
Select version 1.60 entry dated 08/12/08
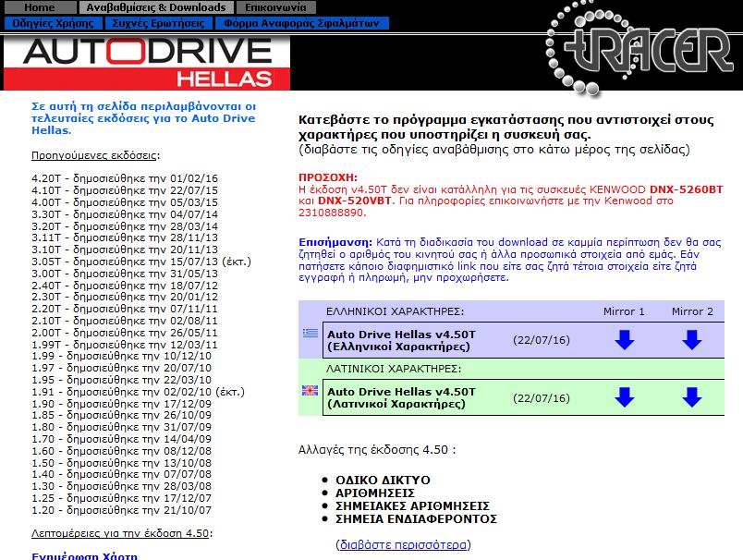pyautogui.click(x=121, y=451)
